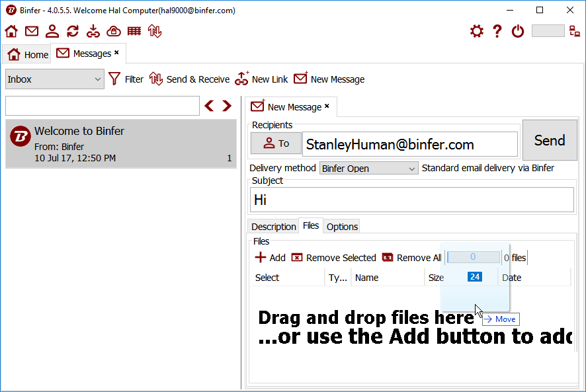The height and width of the screenshot is (392, 586).
Task: Open the Delivery method dropdown
Action: pos(368,169)
